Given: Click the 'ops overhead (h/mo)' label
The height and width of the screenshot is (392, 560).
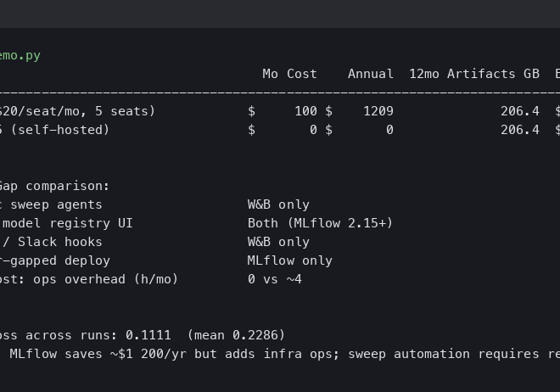Looking at the screenshot, I should [105, 279].
